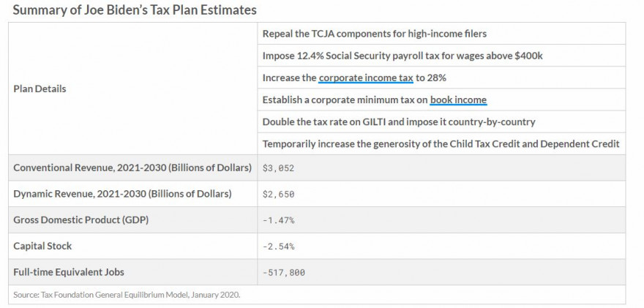This screenshot has width=644, height=308.
Task: Click the Double the tax rate on GILTI line
Action: pos(399,122)
